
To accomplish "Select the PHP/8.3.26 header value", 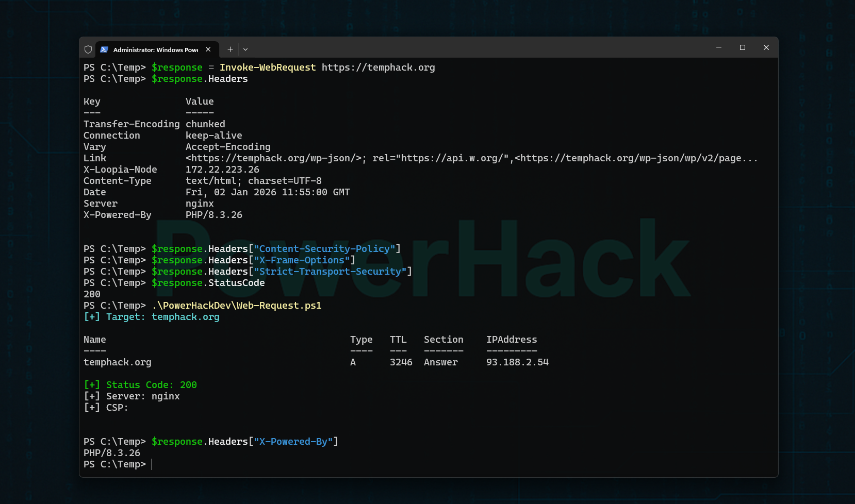I will (x=214, y=215).
